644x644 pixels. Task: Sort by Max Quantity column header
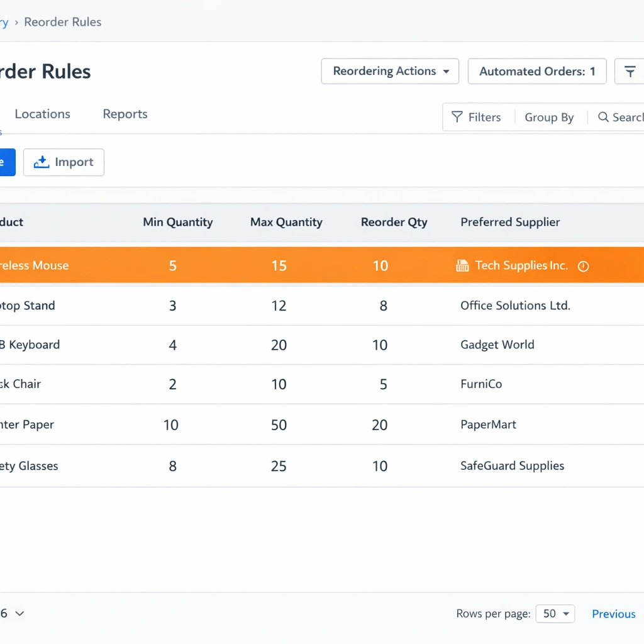[286, 222]
